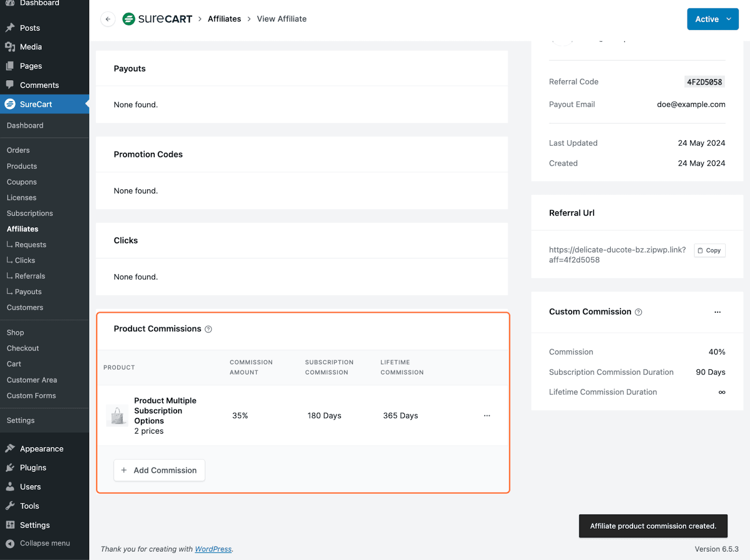The height and width of the screenshot is (560, 750).
Task: Copy the referral URL
Action: (x=709, y=250)
